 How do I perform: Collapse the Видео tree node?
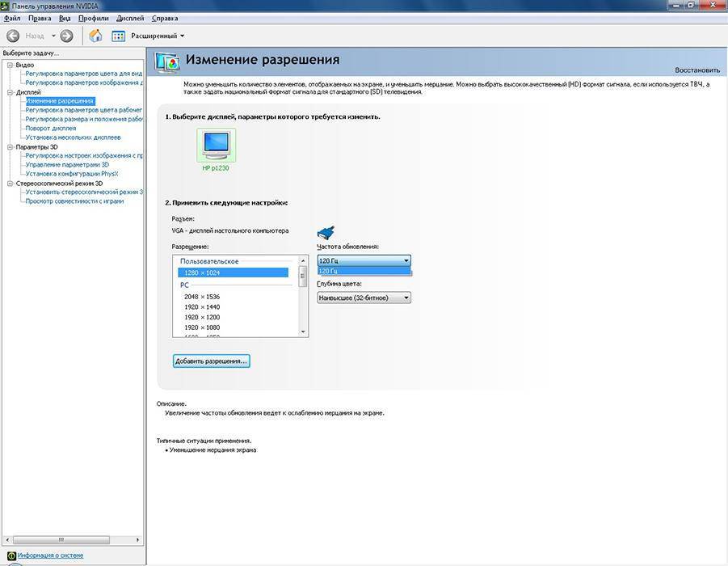[10, 65]
